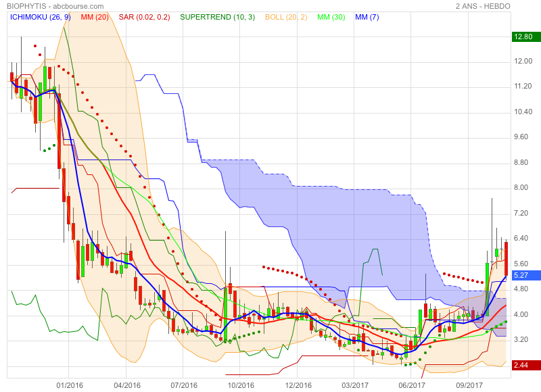Screen dimensions: 541x392
Task: Click the 5.60 price axis label
Action: tap(523, 264)
